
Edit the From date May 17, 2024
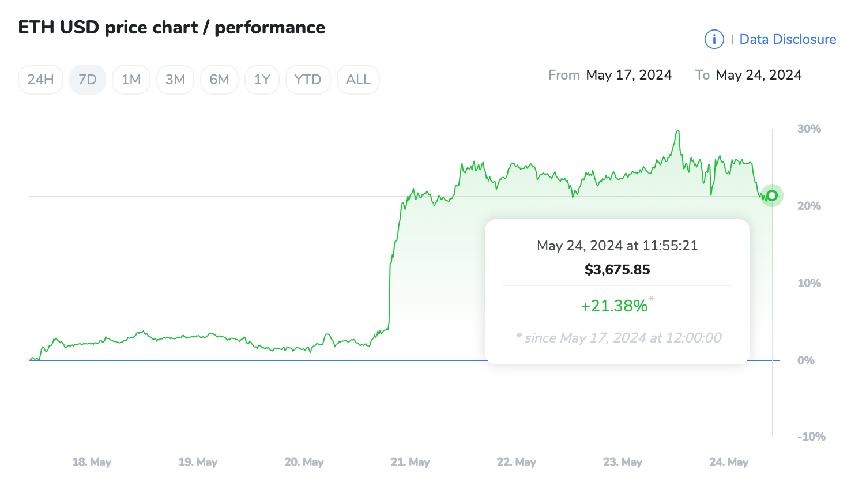click(x=628, y=75)
